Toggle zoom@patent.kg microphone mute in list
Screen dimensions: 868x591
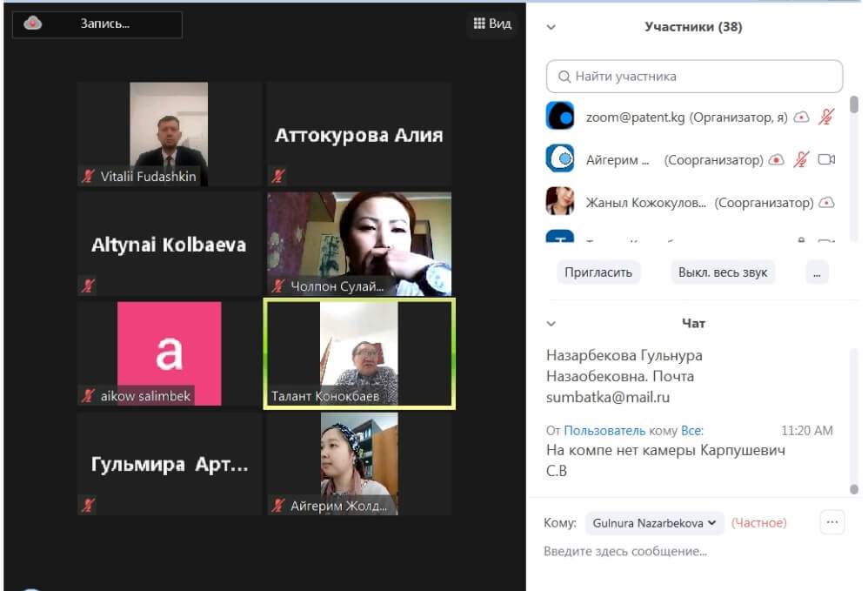[x=826, y=116]
